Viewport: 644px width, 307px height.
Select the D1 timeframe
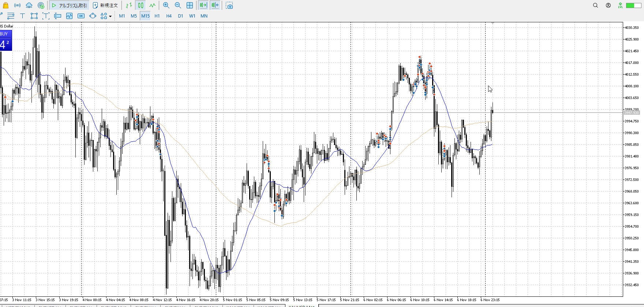(x=180, y=16)
